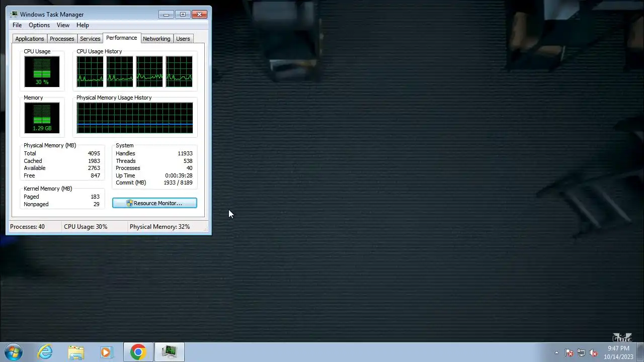644x362 pixels.
Task: Select the Performance tab
Action: (121, 38)
